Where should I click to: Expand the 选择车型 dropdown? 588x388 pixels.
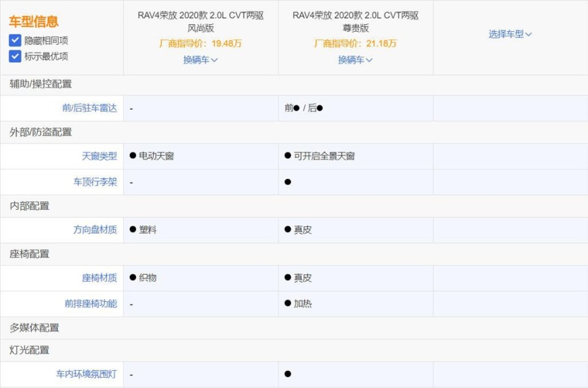pyautogui.click(x=510, y=34)
